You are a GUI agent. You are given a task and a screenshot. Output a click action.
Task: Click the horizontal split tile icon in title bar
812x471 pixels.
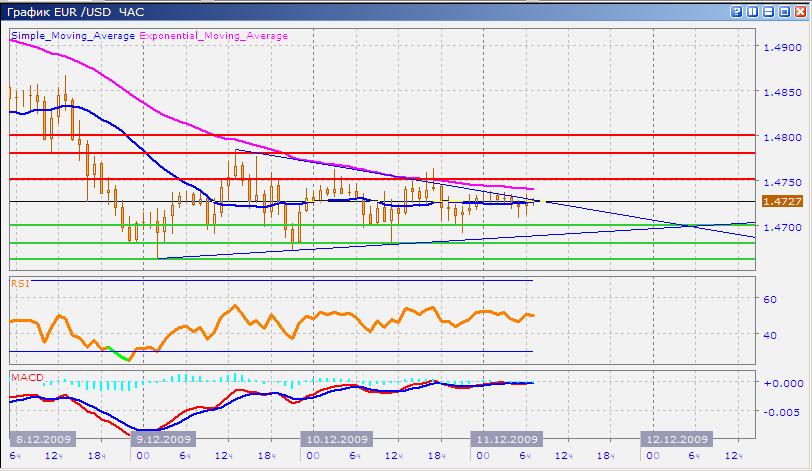point(768,12)
